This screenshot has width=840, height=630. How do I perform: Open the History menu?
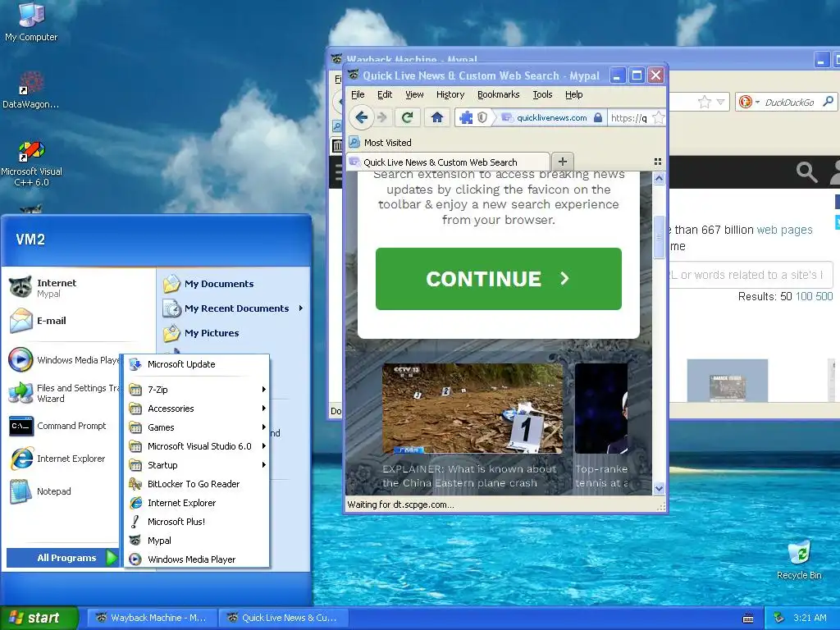pyautogui.click(x=450, y=94)
